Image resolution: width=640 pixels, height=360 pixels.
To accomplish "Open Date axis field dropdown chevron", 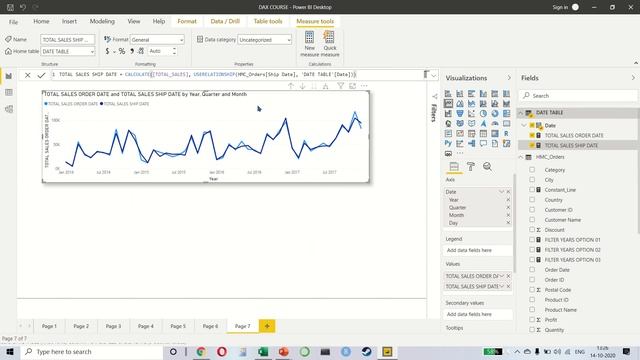I will [x=502, y=192].
